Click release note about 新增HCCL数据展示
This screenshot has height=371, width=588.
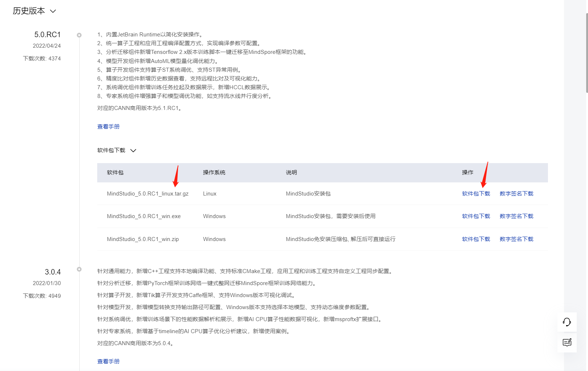coord(185,87)
